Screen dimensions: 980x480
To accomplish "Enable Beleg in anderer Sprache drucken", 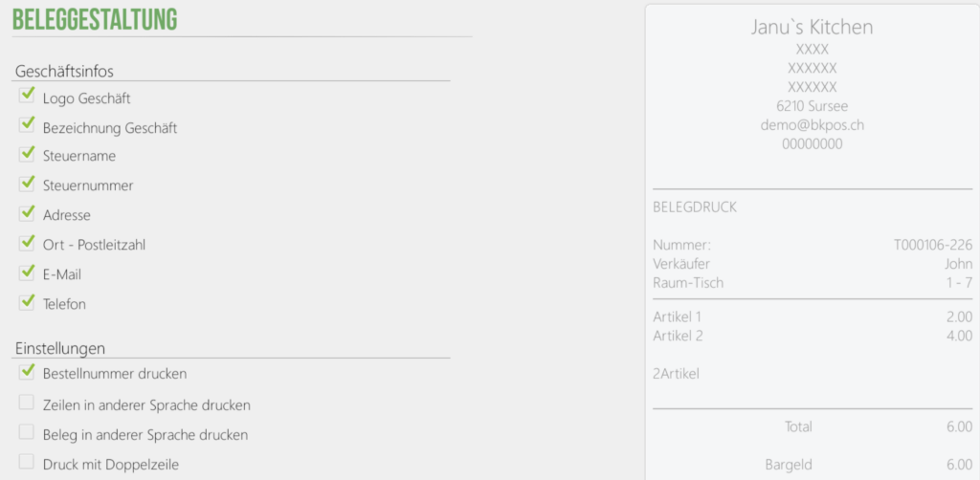I will pos(26,432).
